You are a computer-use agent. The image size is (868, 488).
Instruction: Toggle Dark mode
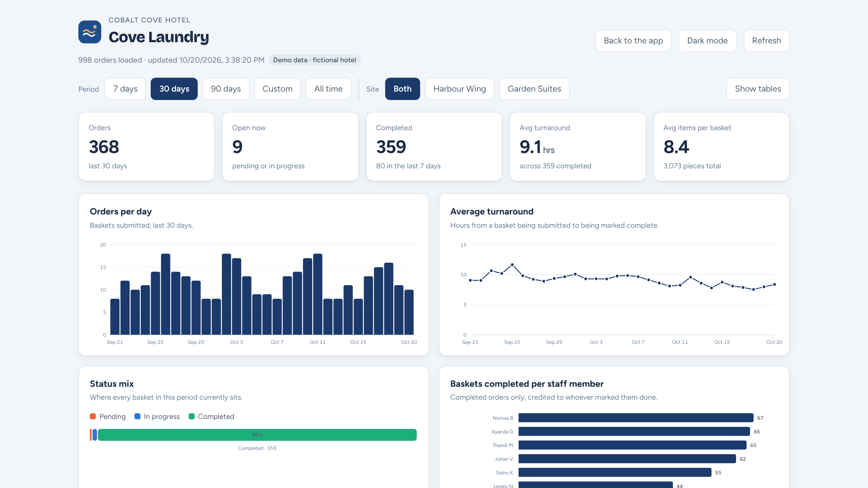pos(707,41)
